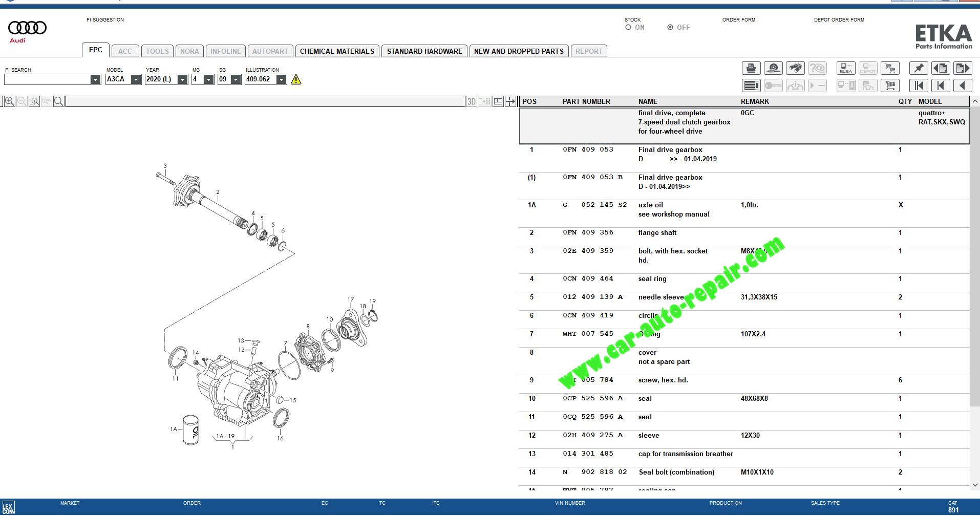Click the pushpin icon
Screen dimensions: 980x516
coord(919,68)
